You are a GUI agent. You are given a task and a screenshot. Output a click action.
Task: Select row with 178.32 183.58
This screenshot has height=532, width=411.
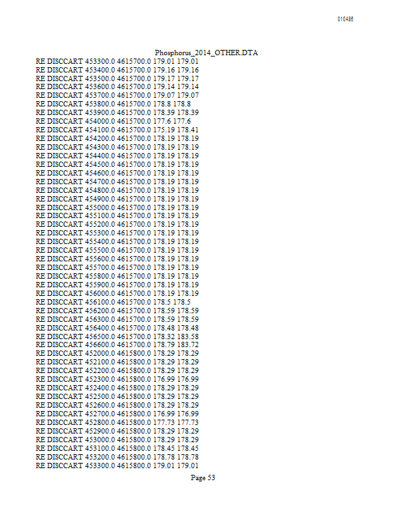[x=117, y=336]
